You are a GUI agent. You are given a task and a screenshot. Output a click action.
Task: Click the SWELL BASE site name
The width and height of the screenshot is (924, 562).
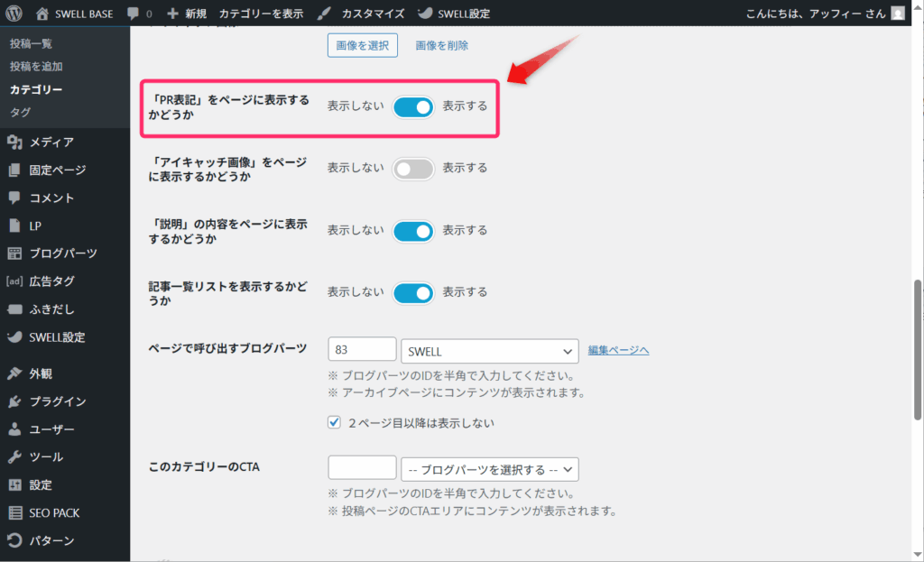pos(84,14)
